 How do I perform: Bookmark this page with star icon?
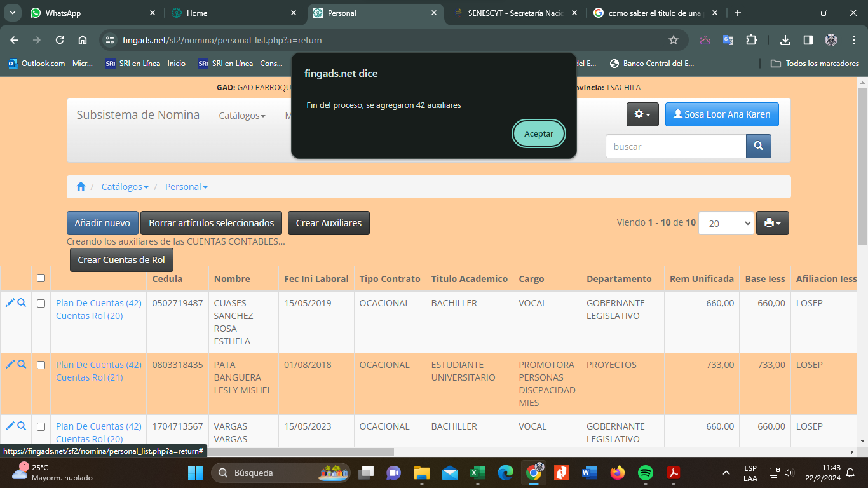[x=674, y=40]
